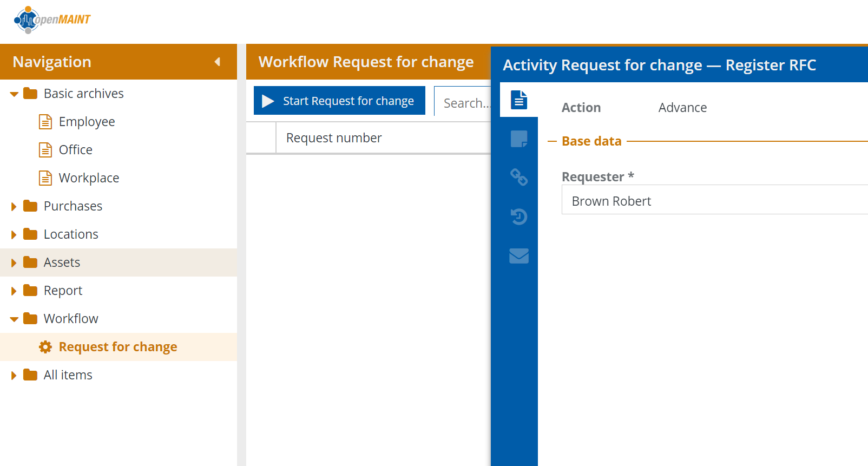Click the Activity Request for change title
This screenshot has width=868, height=466.
point(659,65)
